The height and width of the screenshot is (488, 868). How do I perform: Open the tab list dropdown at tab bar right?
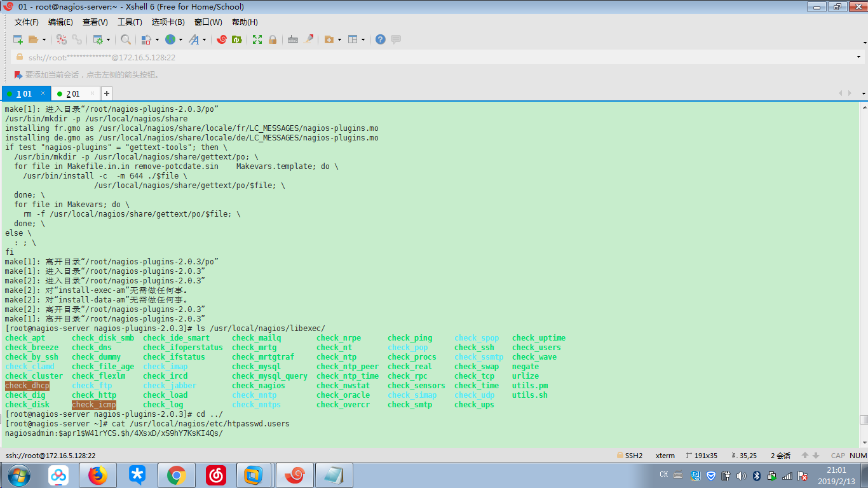pos(864,93)
